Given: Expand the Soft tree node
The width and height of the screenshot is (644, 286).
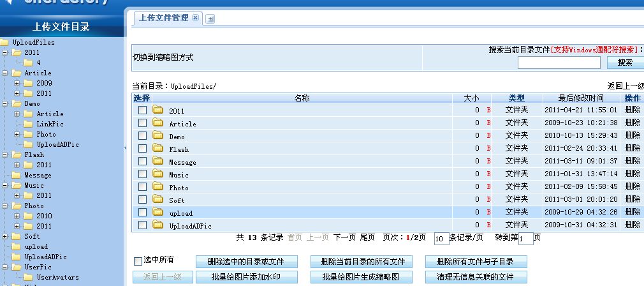Looking at the screenshot, I should [5, 236].
